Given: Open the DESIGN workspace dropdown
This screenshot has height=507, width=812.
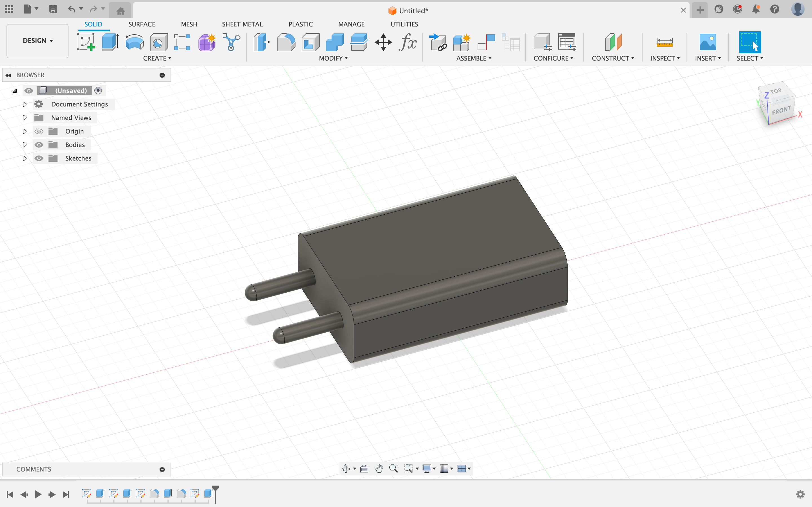Looking at the screenshot, I should click(37, 41).
